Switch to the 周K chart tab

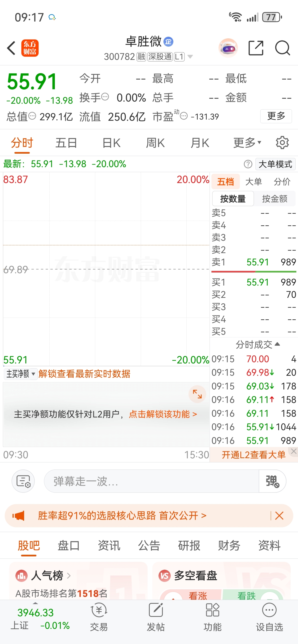pos(155,143)
